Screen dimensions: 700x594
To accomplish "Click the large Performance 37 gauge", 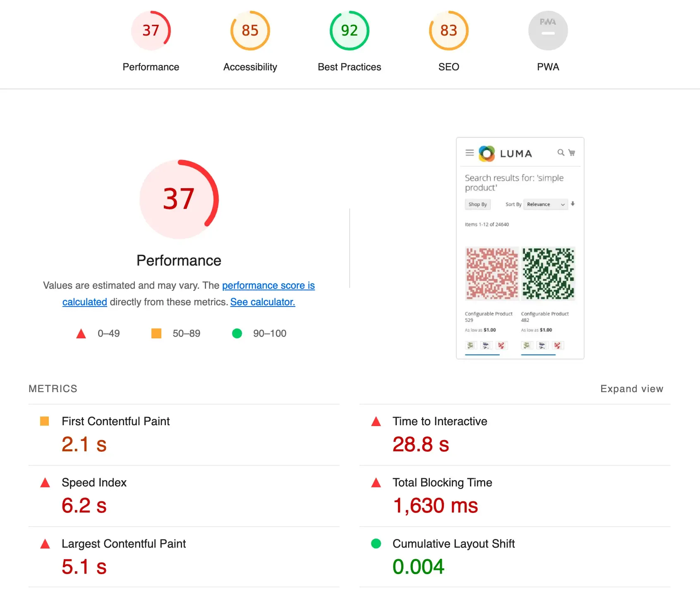I will 179,199.
